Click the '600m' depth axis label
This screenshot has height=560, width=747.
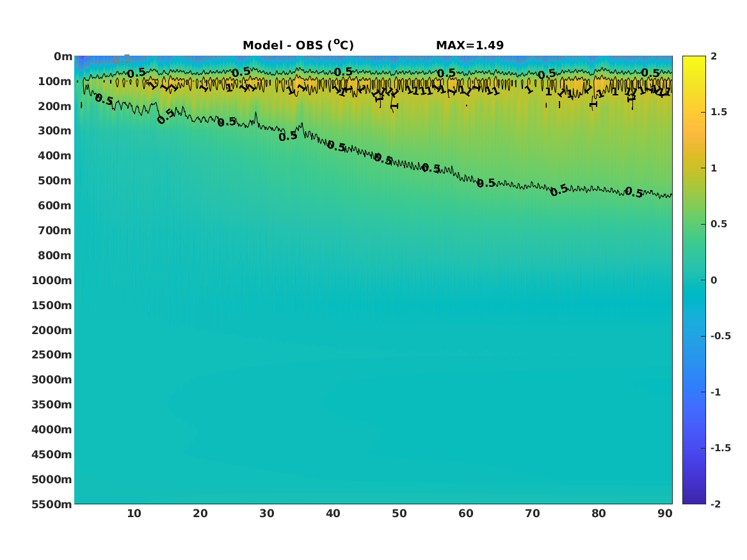click(x=55, y=205)
